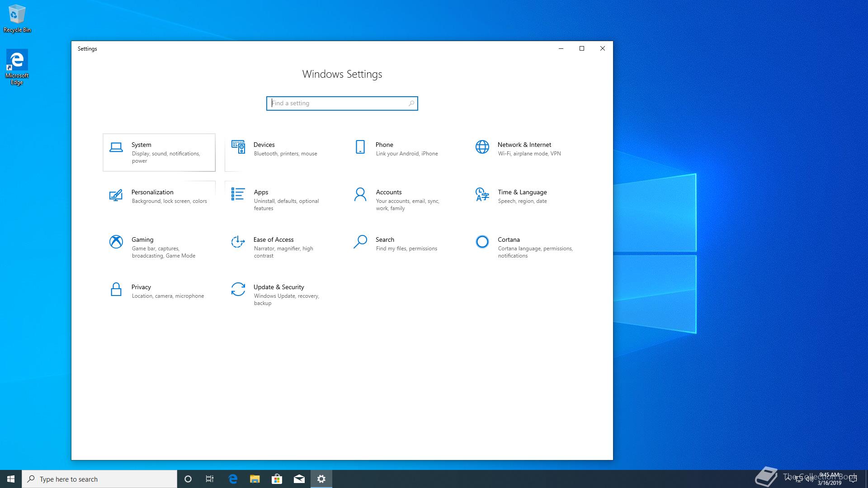Open the Mail app from the taskbar
868x488 pixels.
(299, 479)
